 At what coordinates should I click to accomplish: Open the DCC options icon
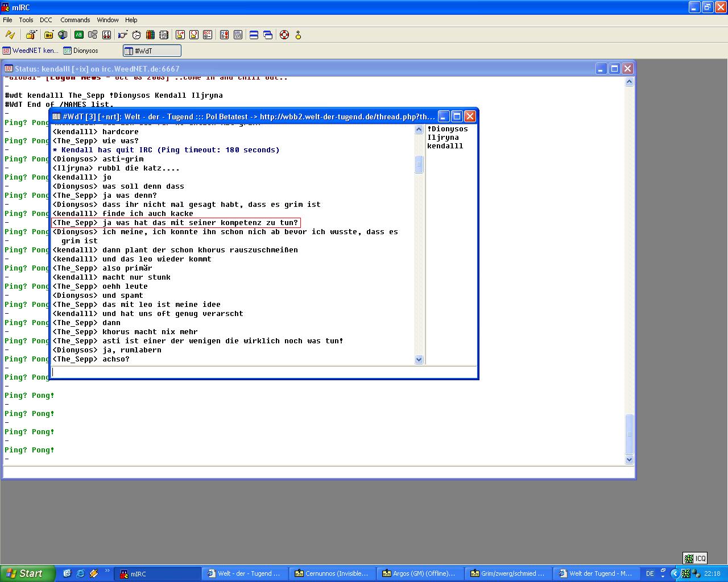click(x=208, y=35)
